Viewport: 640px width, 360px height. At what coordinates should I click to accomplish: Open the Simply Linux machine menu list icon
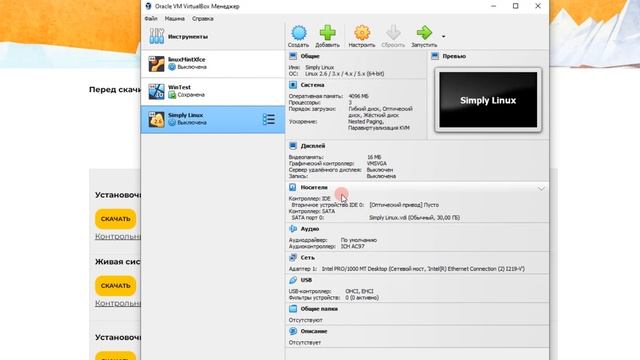point(269,120)
